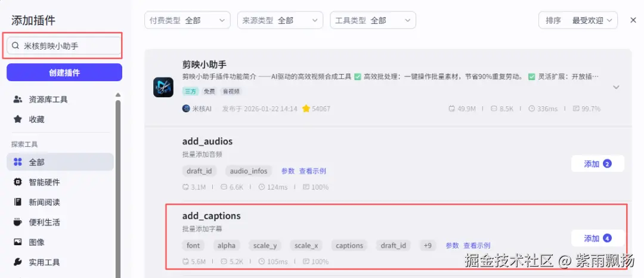Click the 49.9M call count icon

click(452, 109)
